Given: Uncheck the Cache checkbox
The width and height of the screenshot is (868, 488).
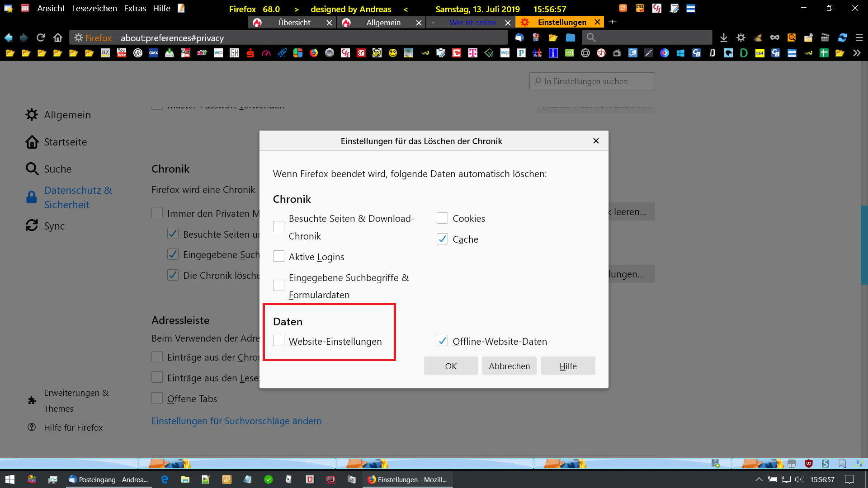Looking at the screenshot, I should 442,239.
